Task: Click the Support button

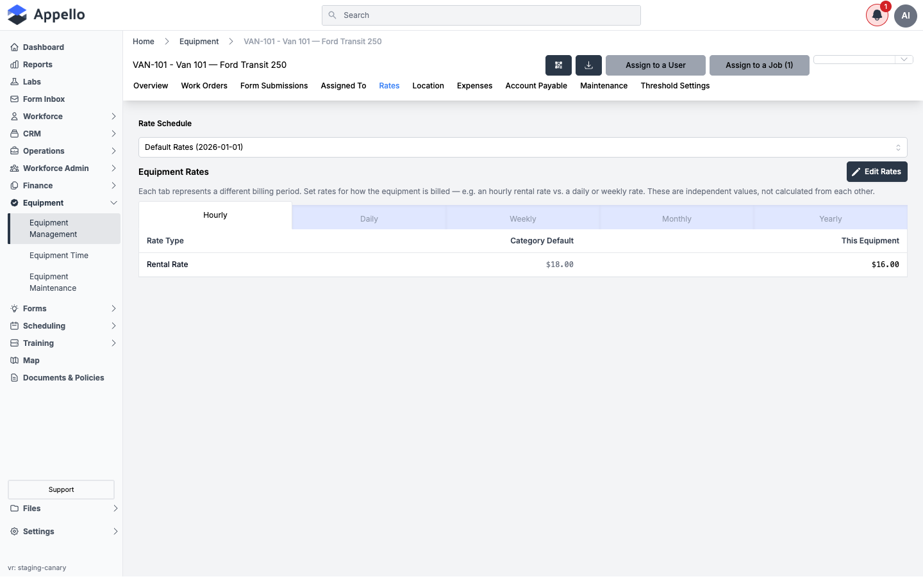Action: pyautogui.click(x=61, y=489)
